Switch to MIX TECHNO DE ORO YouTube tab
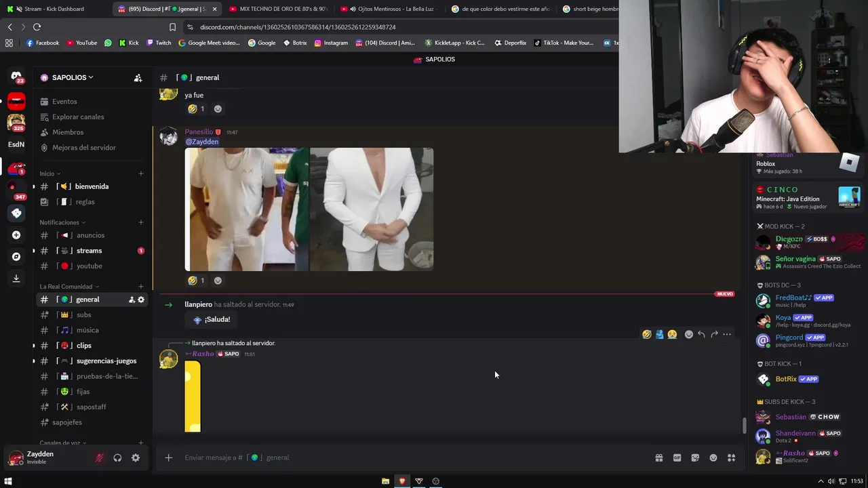The width and height of the screenshot is (868, 488). 278,9
